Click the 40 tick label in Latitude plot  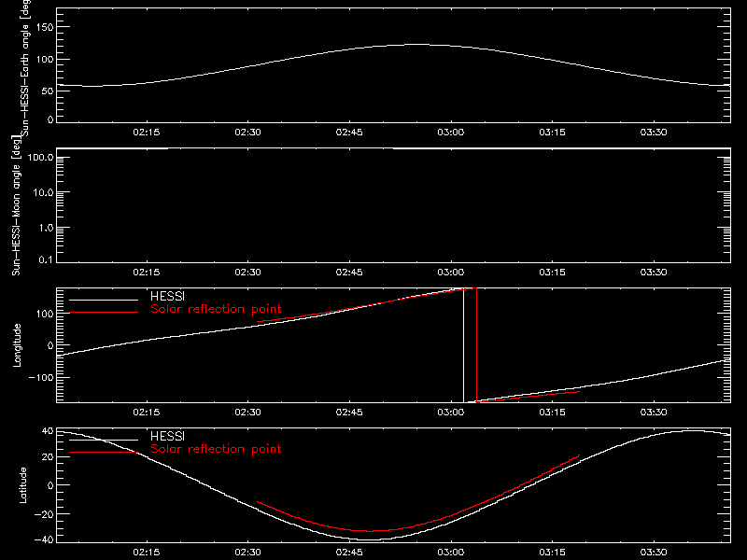pyautogui.click(x=48, y=431)
